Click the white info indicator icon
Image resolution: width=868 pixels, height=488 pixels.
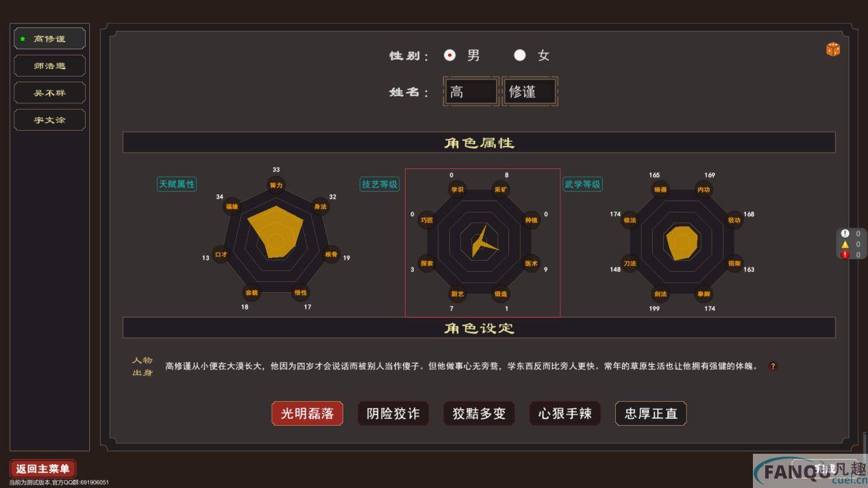845,233
